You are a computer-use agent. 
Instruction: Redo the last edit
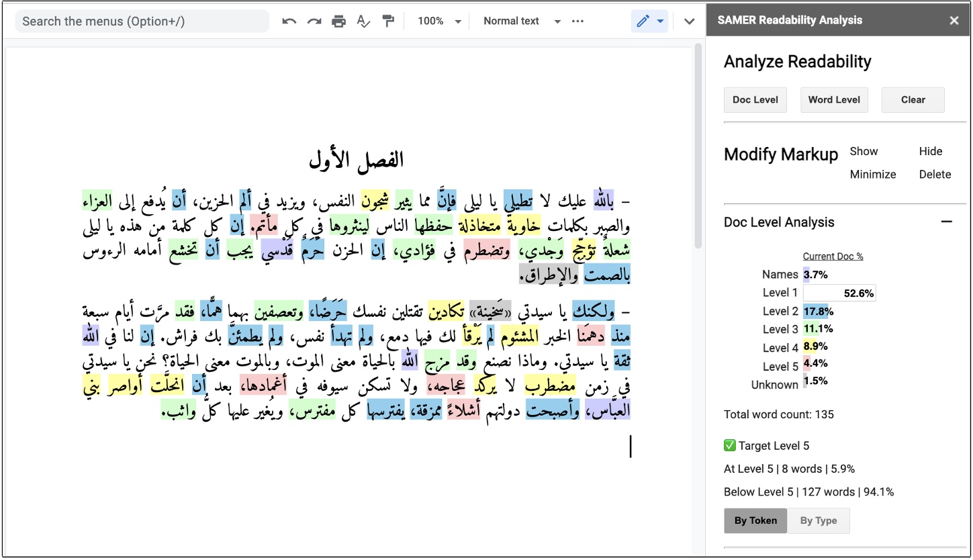point(314,21)
